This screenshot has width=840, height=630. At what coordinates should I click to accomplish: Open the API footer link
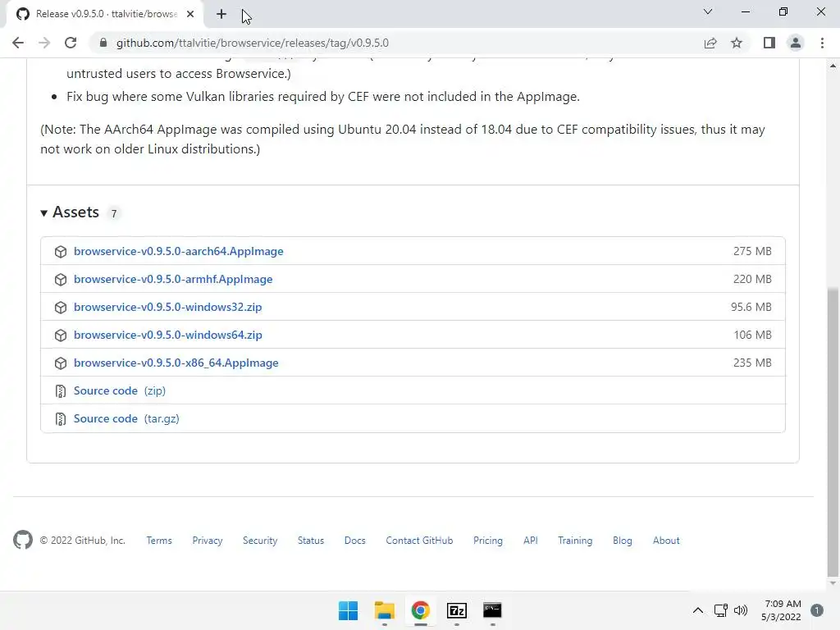(531, 541)
